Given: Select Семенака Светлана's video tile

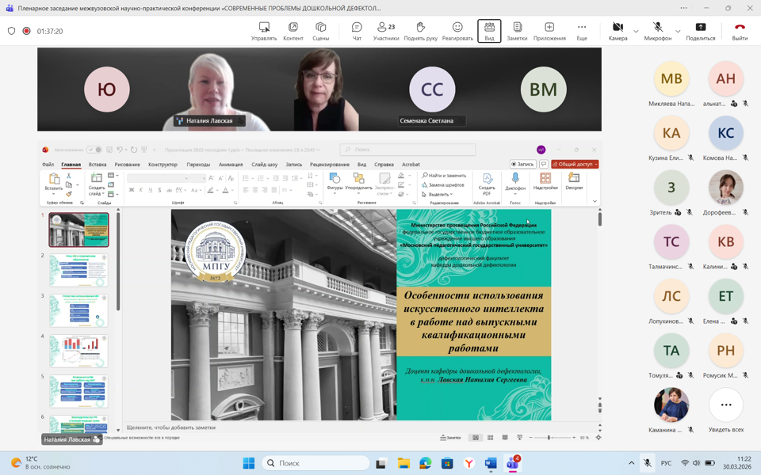Looking at the screenshot, I should point(432,90).
